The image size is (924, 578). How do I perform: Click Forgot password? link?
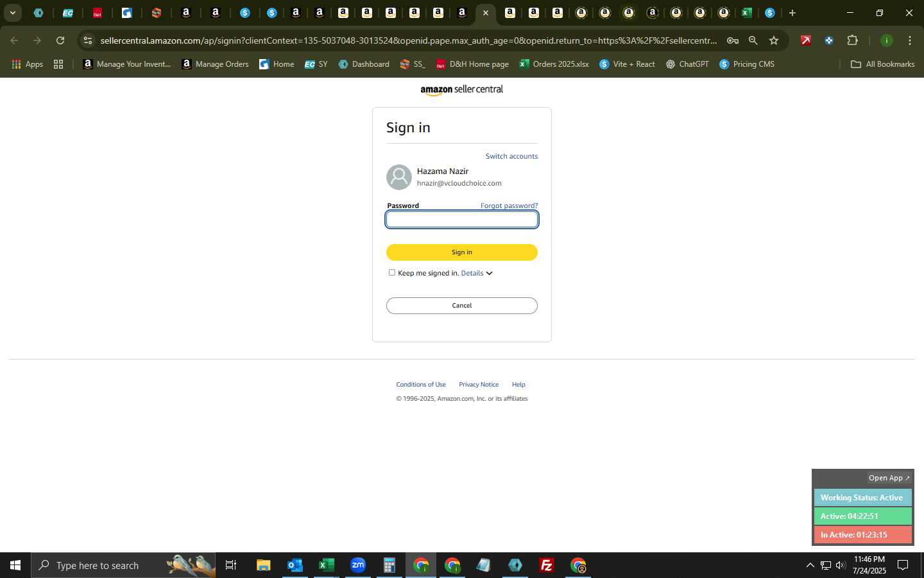[509, 206]
